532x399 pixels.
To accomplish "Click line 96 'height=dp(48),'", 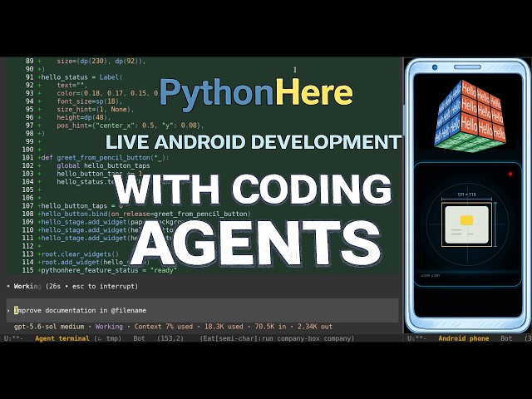I will 83,117.
